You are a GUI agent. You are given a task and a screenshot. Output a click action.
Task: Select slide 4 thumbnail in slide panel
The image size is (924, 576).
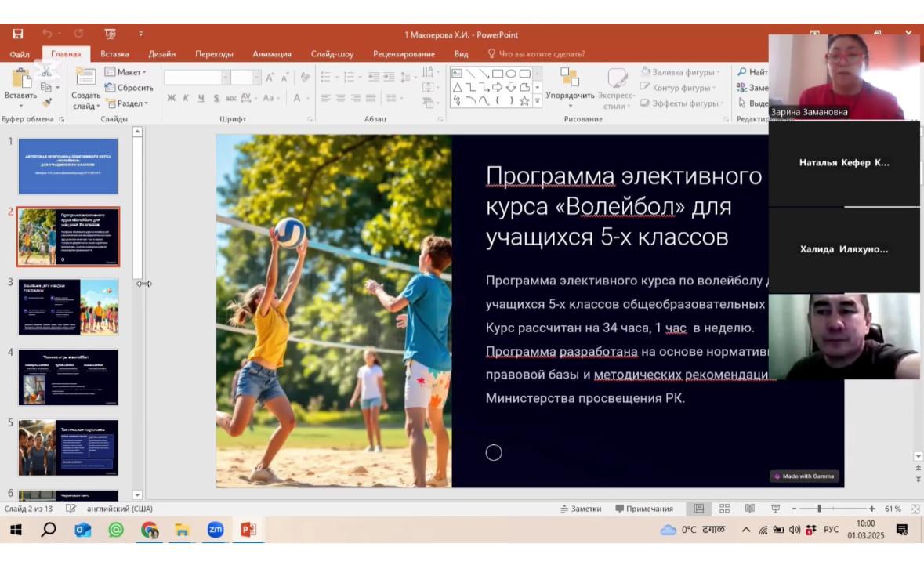point(68,377)
